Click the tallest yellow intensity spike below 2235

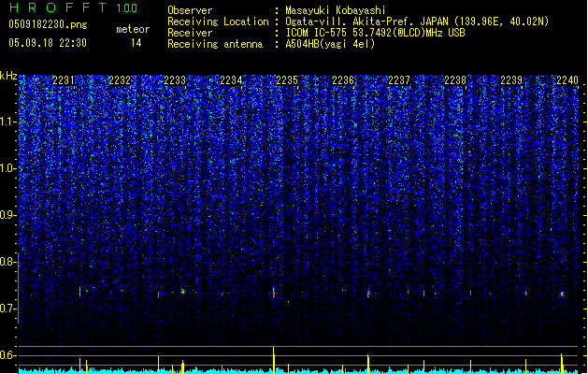click(274, 360)
